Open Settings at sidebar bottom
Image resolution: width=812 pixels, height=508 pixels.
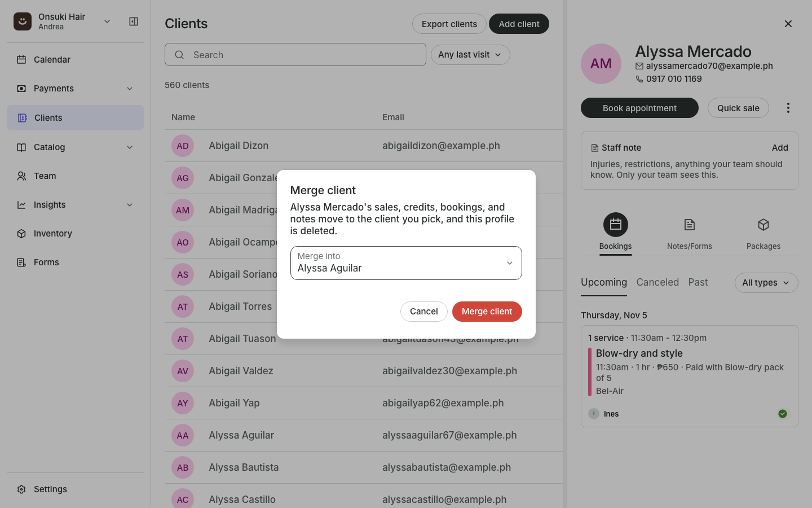tap(75, 489)
